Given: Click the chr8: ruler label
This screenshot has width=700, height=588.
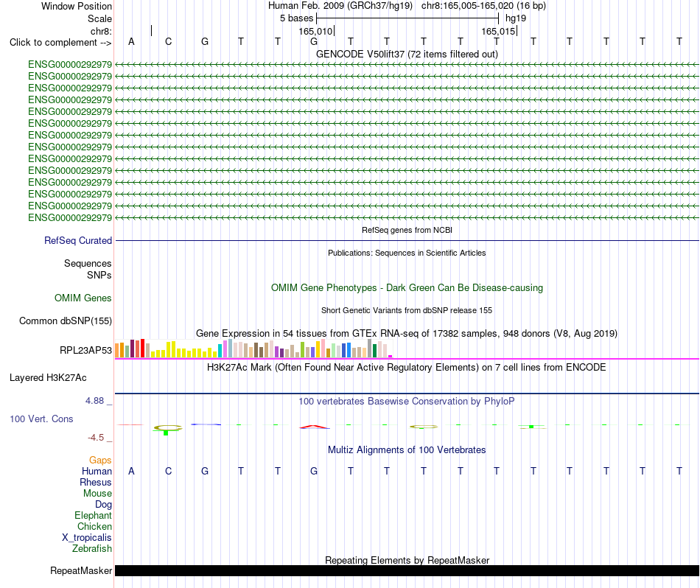Looking at the screenshot, I should coord(101,31).
